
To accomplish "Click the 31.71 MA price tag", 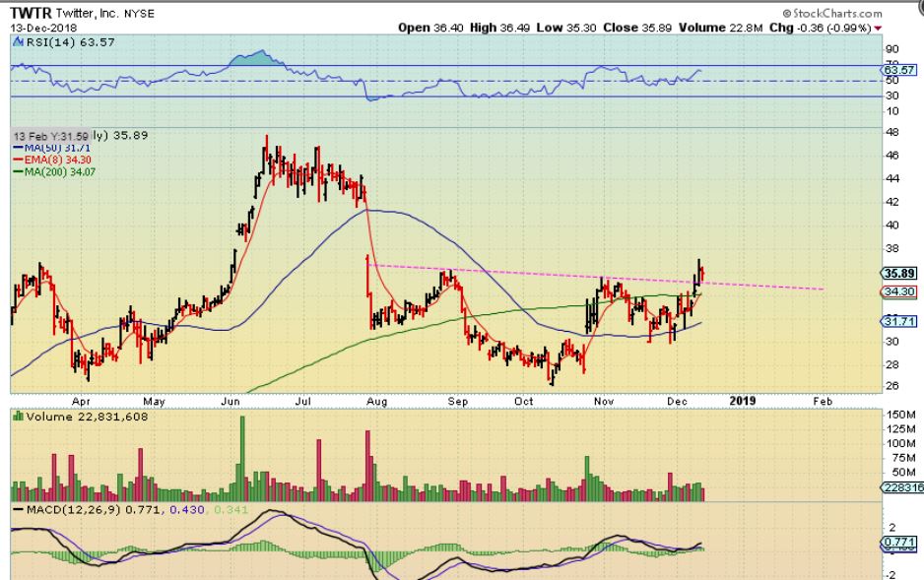I will (x=899, y=321).
